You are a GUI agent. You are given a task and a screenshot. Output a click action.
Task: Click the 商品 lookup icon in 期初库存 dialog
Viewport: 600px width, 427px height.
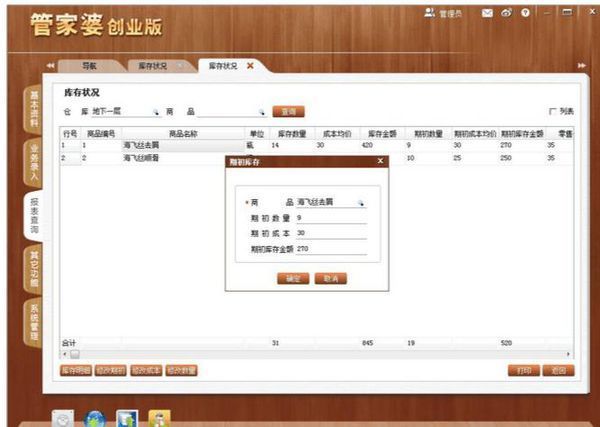click(x=362, y=202)
